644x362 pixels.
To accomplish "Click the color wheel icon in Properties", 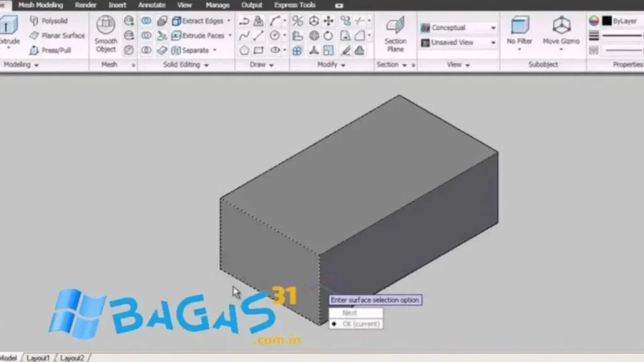I will (x=594, y=21).
